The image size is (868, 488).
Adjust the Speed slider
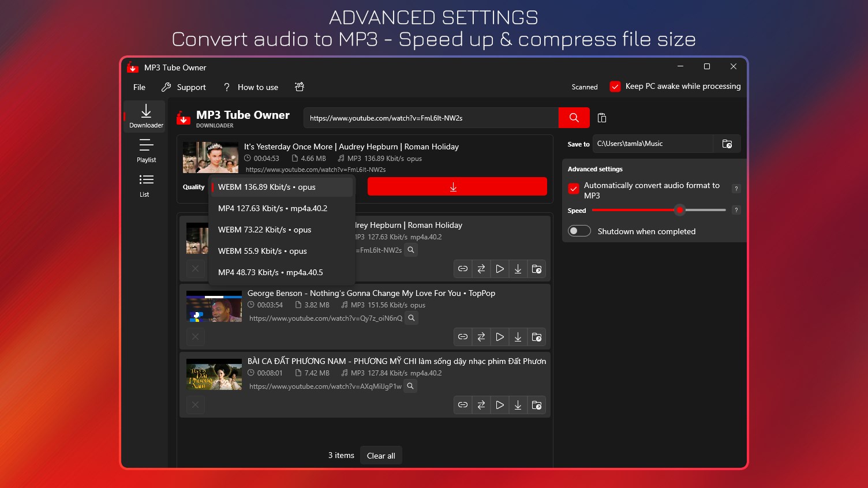pos(679,210)
